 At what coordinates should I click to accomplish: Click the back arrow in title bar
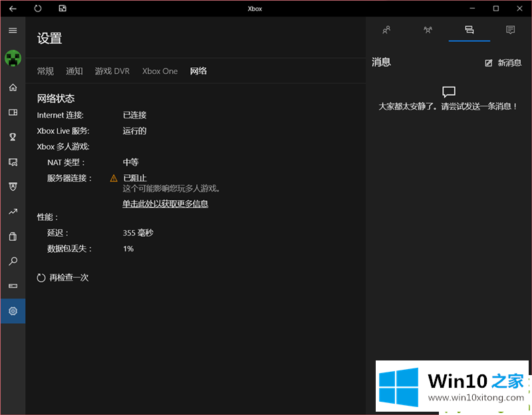tap(13, 9)
